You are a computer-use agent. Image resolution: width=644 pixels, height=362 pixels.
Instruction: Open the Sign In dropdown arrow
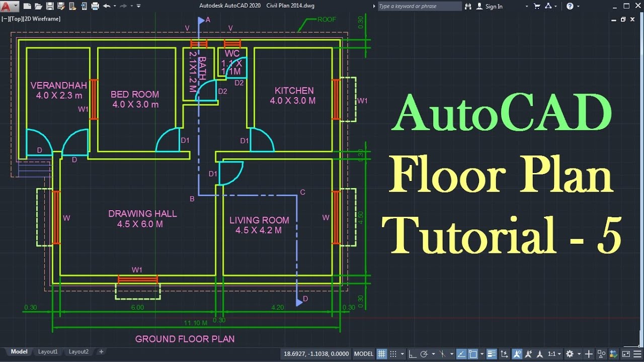coord(527,7)
